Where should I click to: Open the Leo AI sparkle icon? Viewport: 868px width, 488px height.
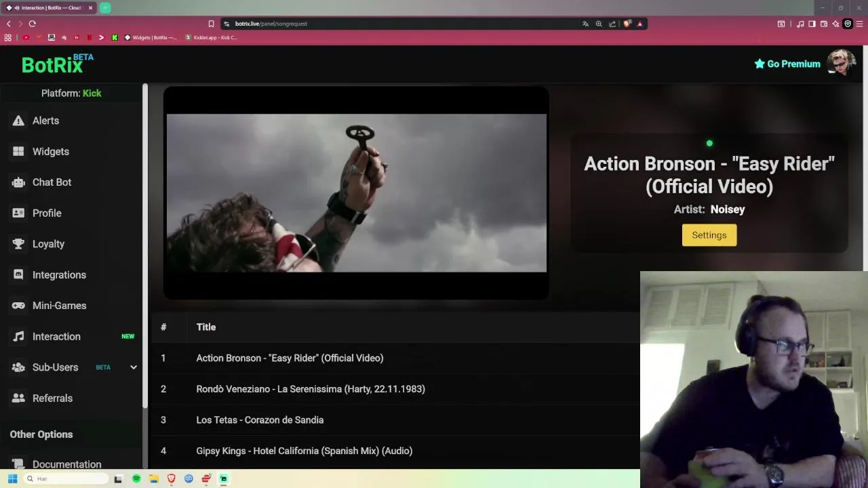click(x=835, y=24)
